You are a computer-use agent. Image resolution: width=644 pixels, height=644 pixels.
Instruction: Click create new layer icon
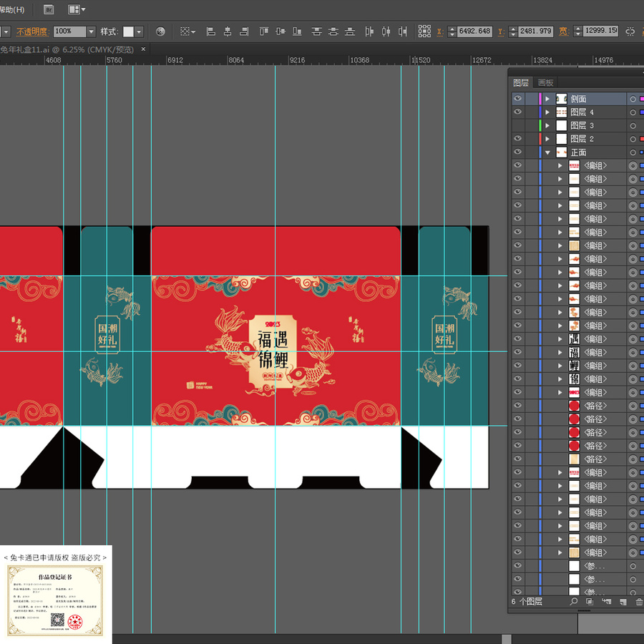coord(623,602)
